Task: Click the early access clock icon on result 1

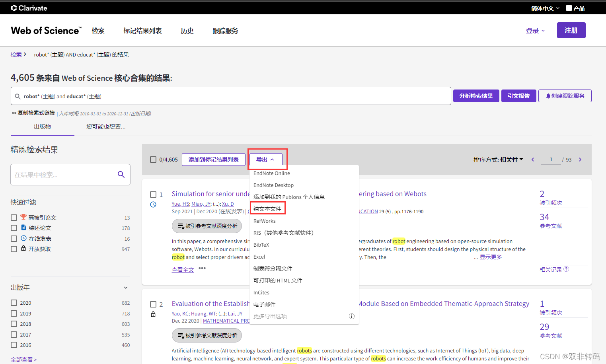Action: (x=153, y=204)
